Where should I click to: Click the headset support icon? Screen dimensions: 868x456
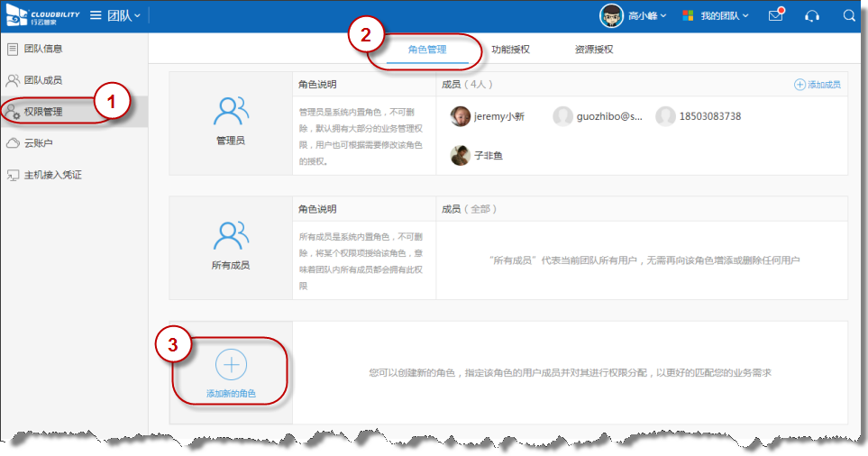click(x=812, y=15)
